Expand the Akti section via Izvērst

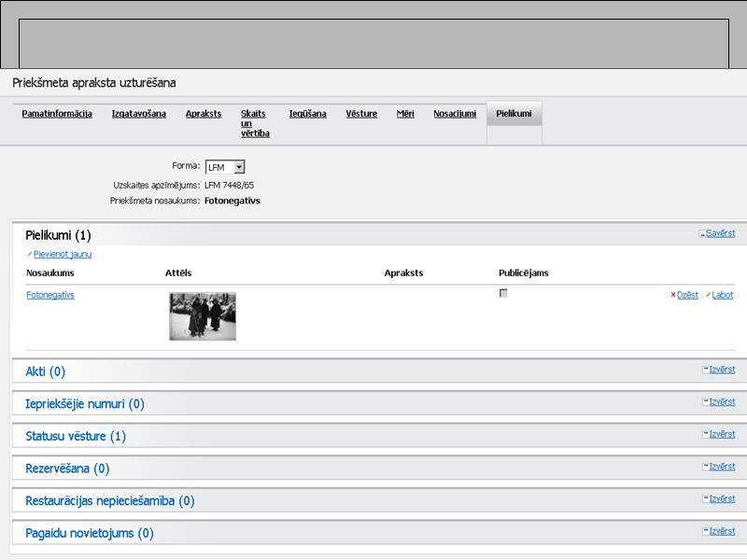click(x=722, y=370)
